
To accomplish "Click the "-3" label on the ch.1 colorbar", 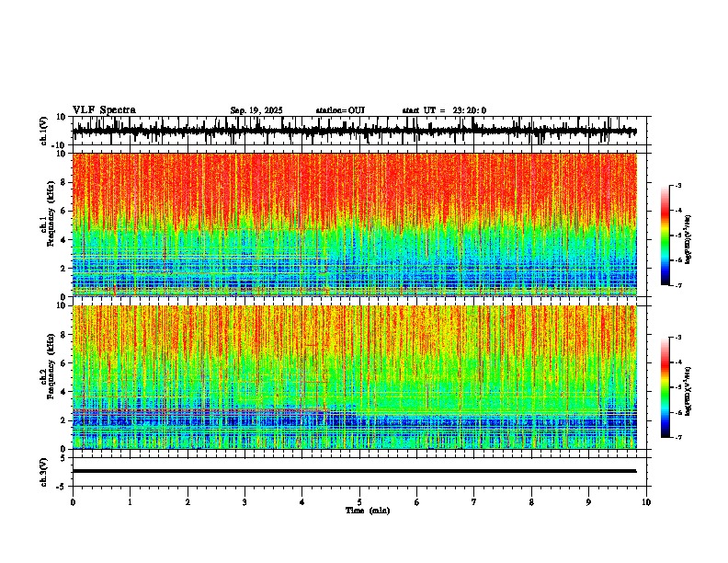I will coord(677,186).
